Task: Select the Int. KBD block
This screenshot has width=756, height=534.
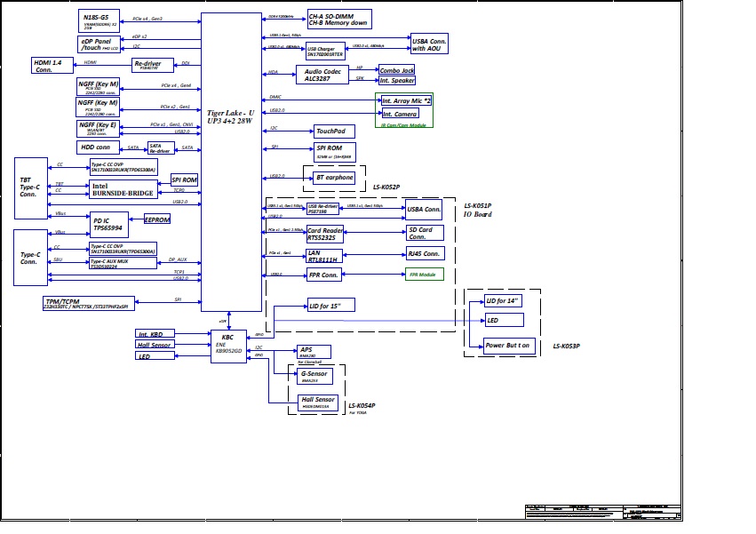Action: point(155,334)
